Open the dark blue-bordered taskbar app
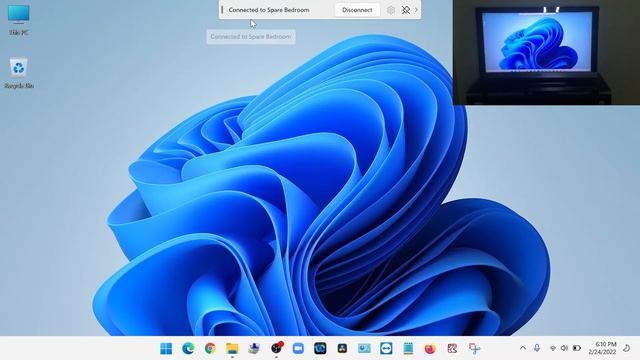The height and width of the screenshot is (360, 640). tap(320, 349)
